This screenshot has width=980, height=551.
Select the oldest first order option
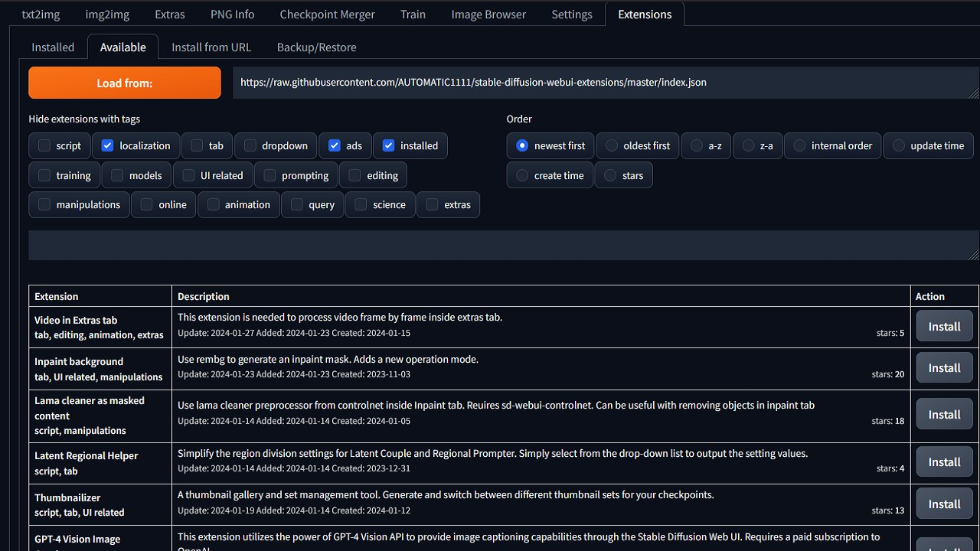[x=612, y=145]
